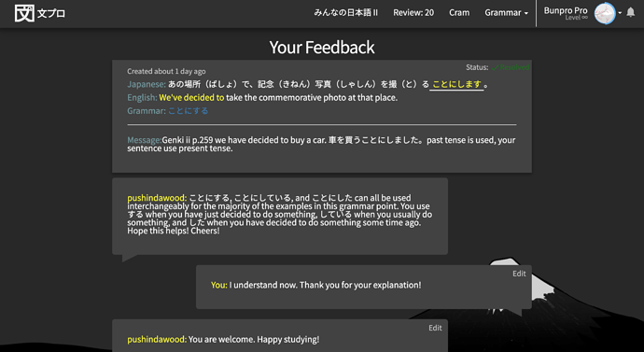The height and width of the screenshot is (352, 644).
Task: Click 'Created about 1 day ago' text
Action: [x=166, y=72]
